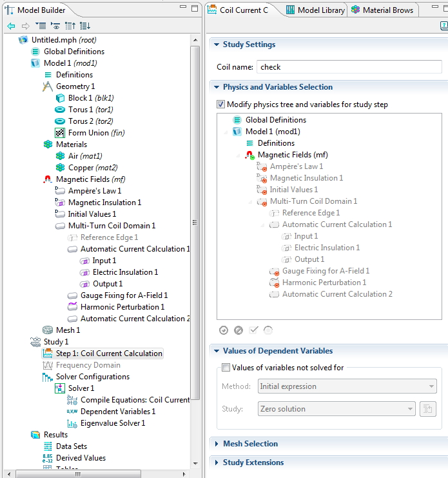Image resolution: width=448 pixels, height=478 pixels.
Task: Uncheck Modify physics tree and variables checkbox
Action: (x=221, y=105)
